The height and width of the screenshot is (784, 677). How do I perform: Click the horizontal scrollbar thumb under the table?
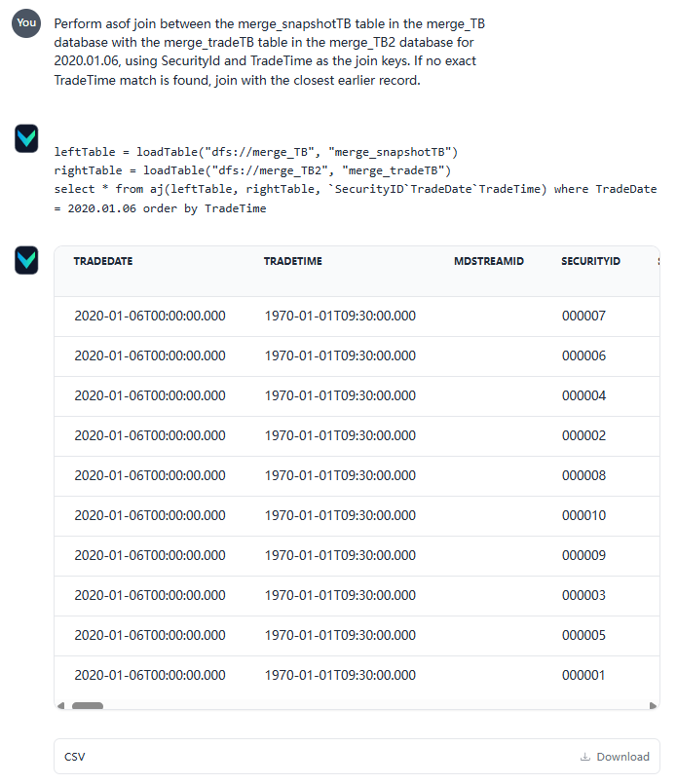[88, 705]
